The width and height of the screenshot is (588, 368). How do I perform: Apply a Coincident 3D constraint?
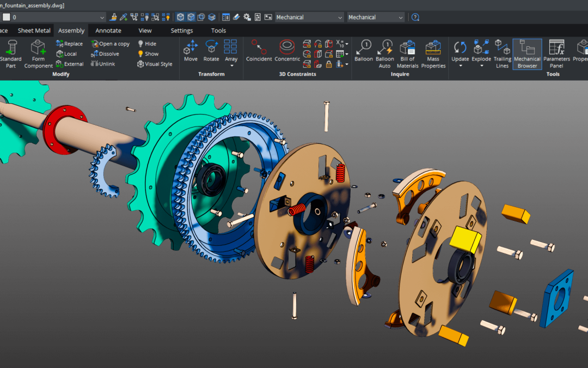coord(259,52)
